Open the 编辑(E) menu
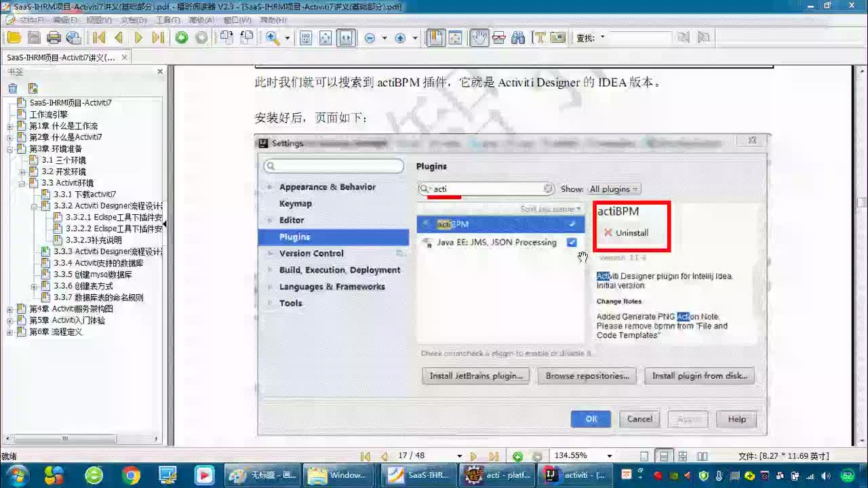 65,20
